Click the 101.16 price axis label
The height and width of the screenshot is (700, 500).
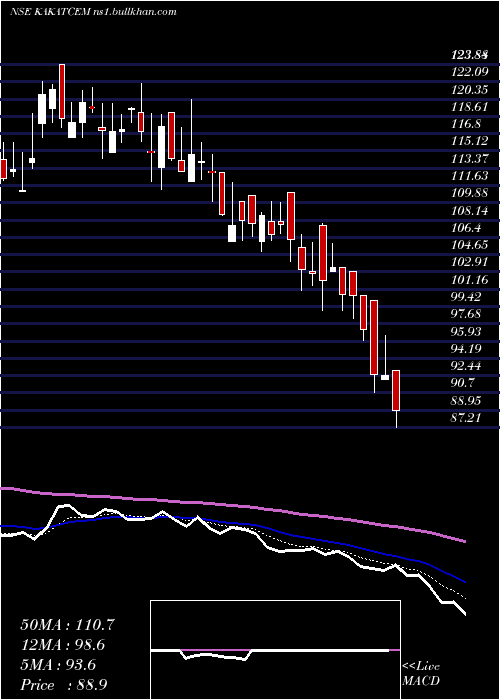coord(470,280)
